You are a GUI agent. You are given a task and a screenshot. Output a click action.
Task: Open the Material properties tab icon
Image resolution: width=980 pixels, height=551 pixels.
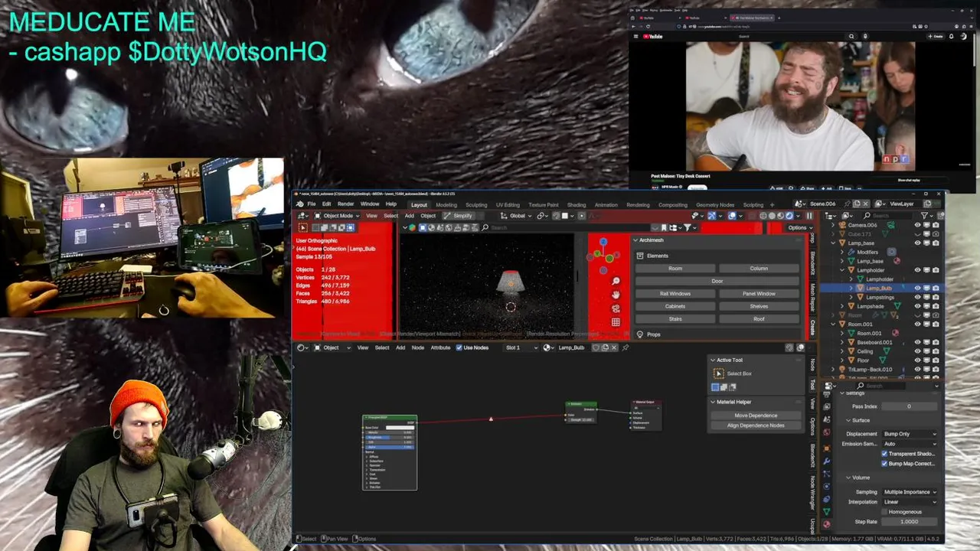pyautogui.click(x=827, y=524)
